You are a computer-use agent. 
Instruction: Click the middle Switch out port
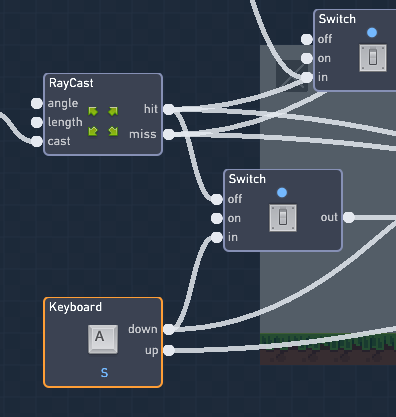(349, 217)
